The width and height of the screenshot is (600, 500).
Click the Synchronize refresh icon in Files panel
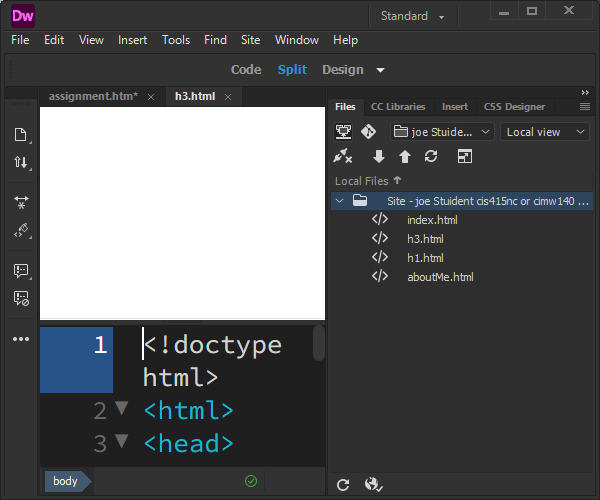431,156
